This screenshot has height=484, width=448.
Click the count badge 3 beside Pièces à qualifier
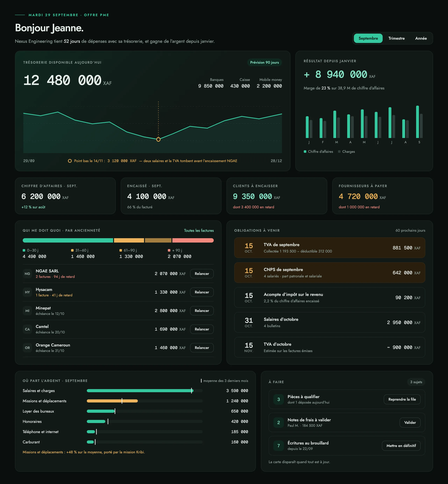(279, 399)
